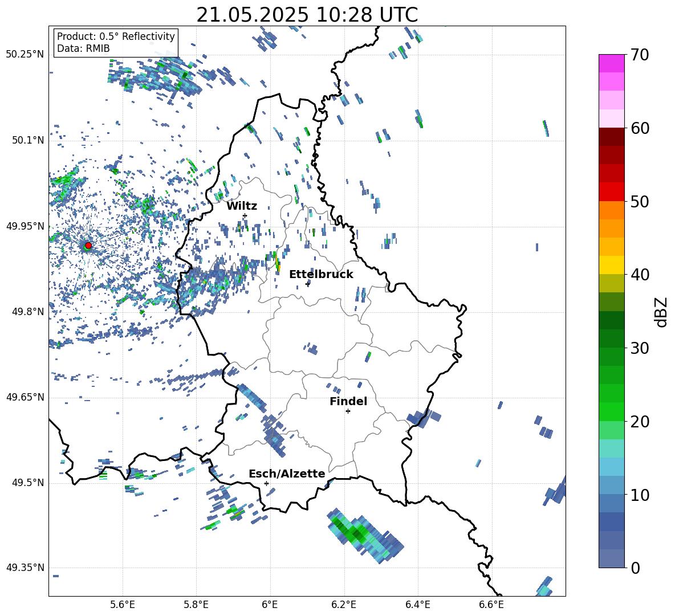Click the 5.8°E longitude label
This screenshot has width=675, height=616.
[x=196, y=605]
